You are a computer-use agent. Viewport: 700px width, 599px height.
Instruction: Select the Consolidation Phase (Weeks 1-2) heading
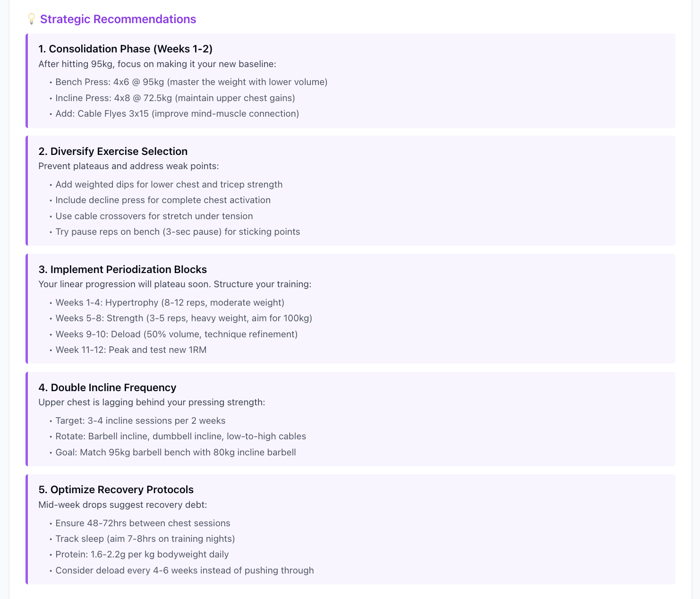[125, 49]
